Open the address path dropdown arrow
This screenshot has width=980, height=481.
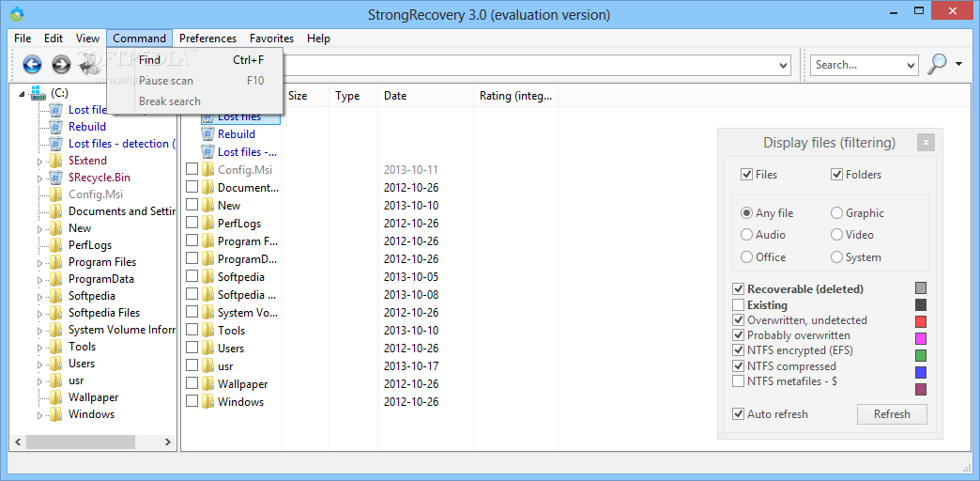coord(784,65)
